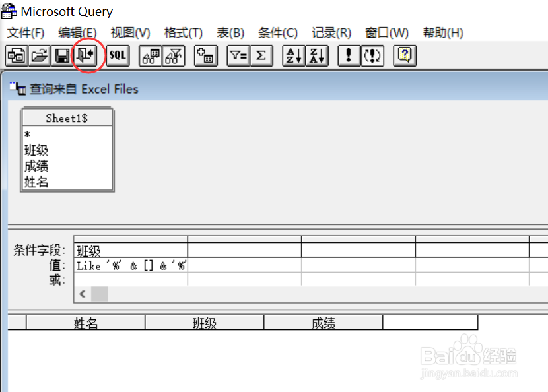Open the SQL view button
Viewport: 548px width, 392px height.
click(x=118, y=55)
